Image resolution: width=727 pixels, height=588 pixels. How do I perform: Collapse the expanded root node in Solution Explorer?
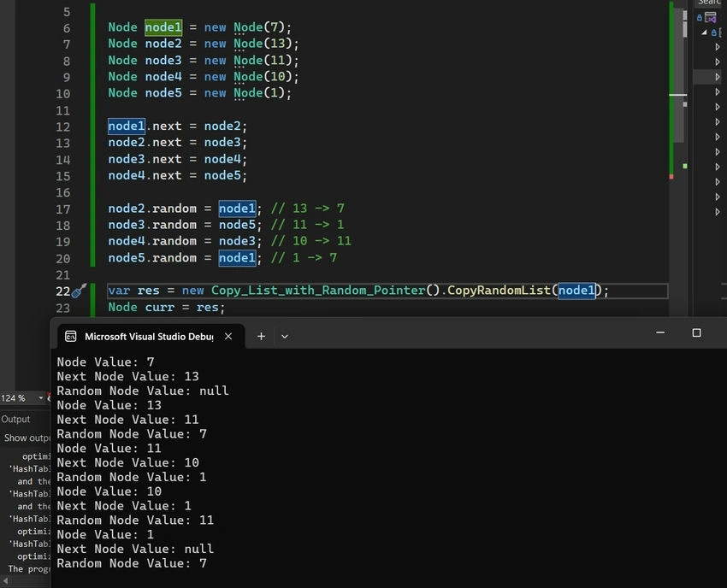[x=704, y=32]
